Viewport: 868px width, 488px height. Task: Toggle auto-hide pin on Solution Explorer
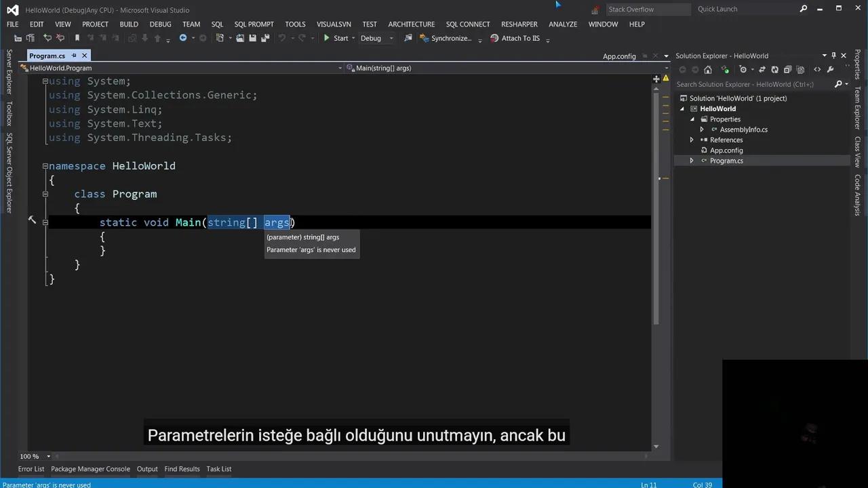pos(833,56)
